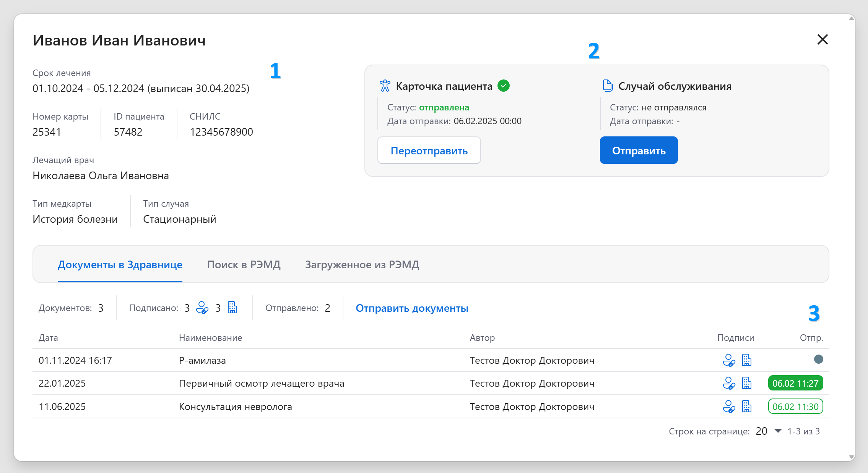Click gray unsent status dot for Р-амилаза
Screen dimensions: 868x473
pos(818,359)
